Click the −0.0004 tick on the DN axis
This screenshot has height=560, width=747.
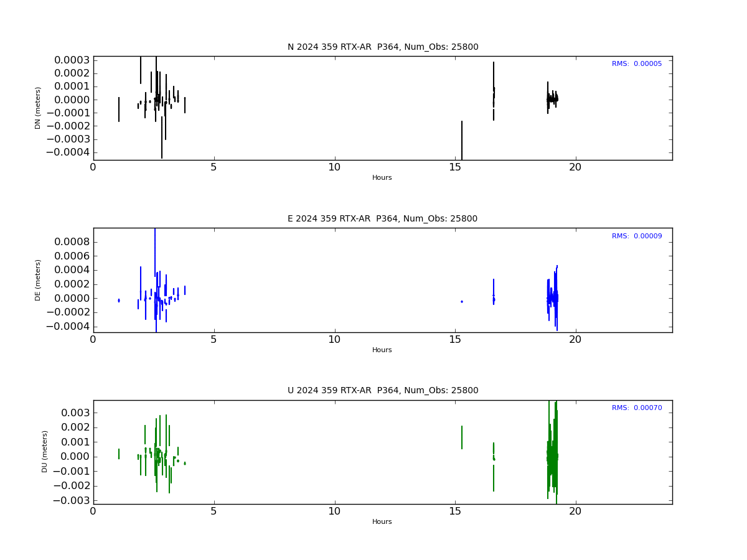point(68,152)
